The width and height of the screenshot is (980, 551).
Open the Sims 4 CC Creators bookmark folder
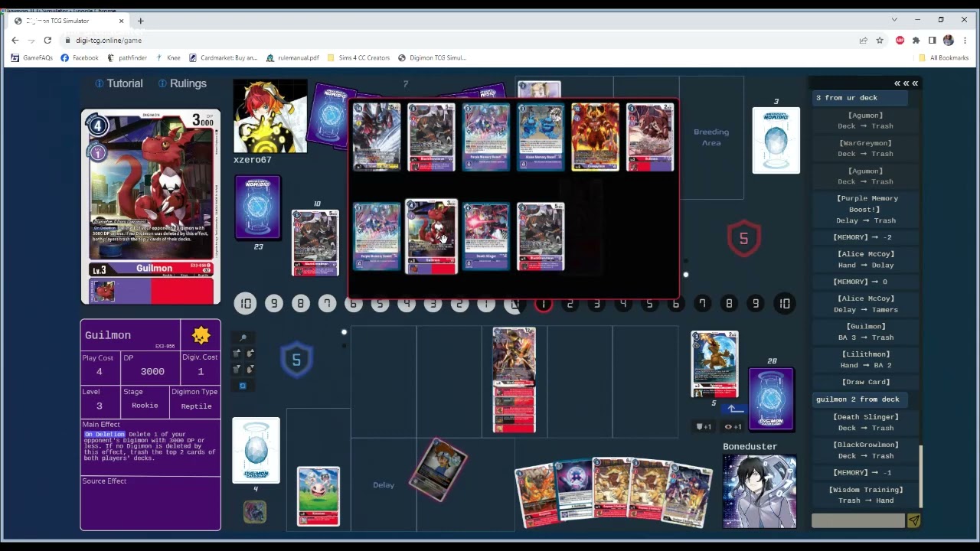pos(358,57)
